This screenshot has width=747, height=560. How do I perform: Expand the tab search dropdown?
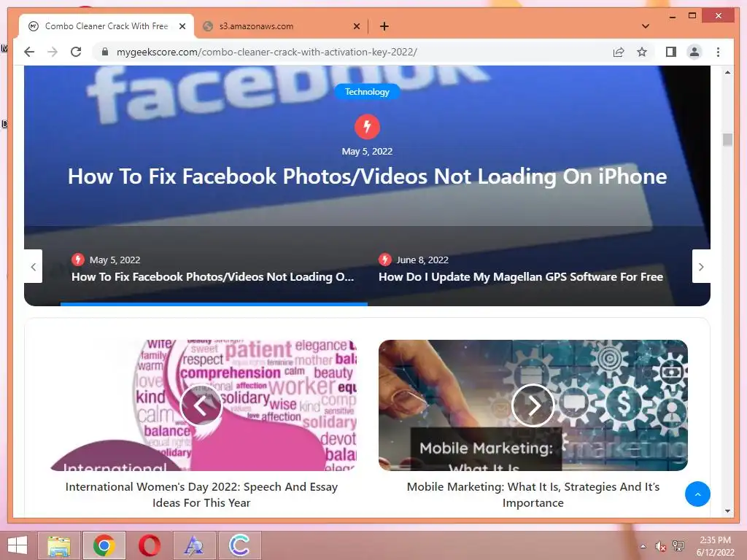[646, 26]
